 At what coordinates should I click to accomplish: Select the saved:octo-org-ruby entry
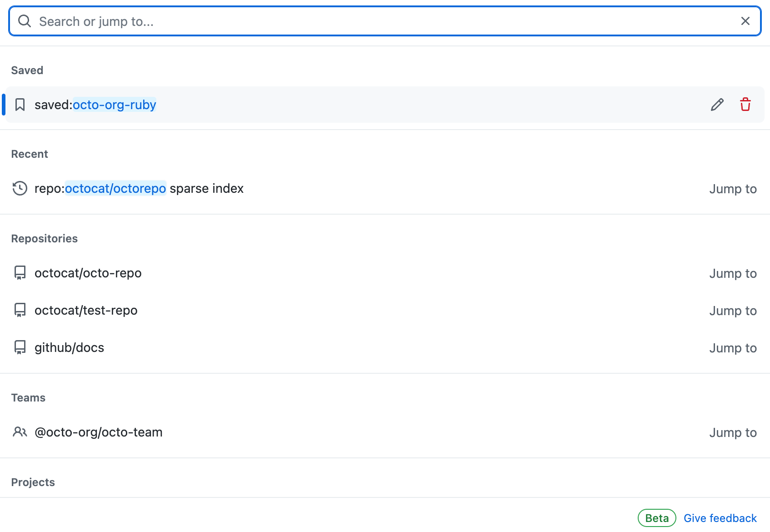coord(95,104)
